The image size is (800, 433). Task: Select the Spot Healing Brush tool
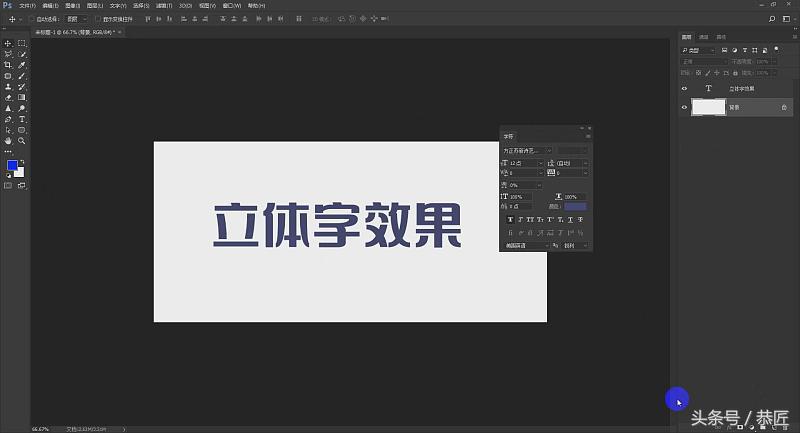[x=8, y=76]
